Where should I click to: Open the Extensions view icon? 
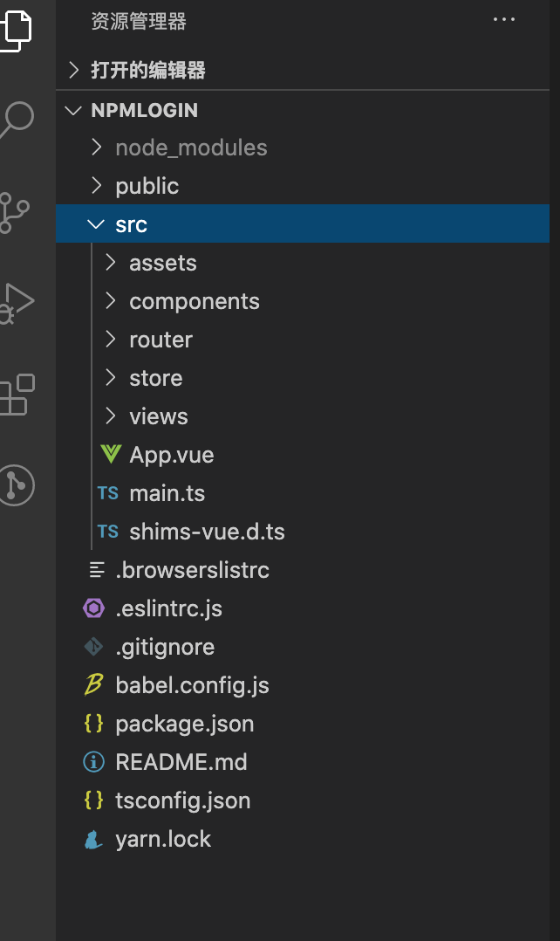(x=17, y=394)
